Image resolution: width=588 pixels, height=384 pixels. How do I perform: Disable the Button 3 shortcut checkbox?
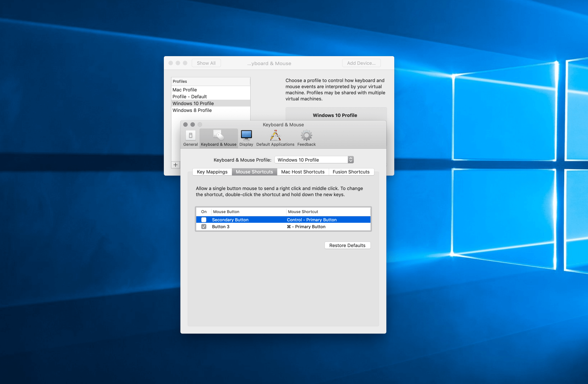(x=204, y=226)
